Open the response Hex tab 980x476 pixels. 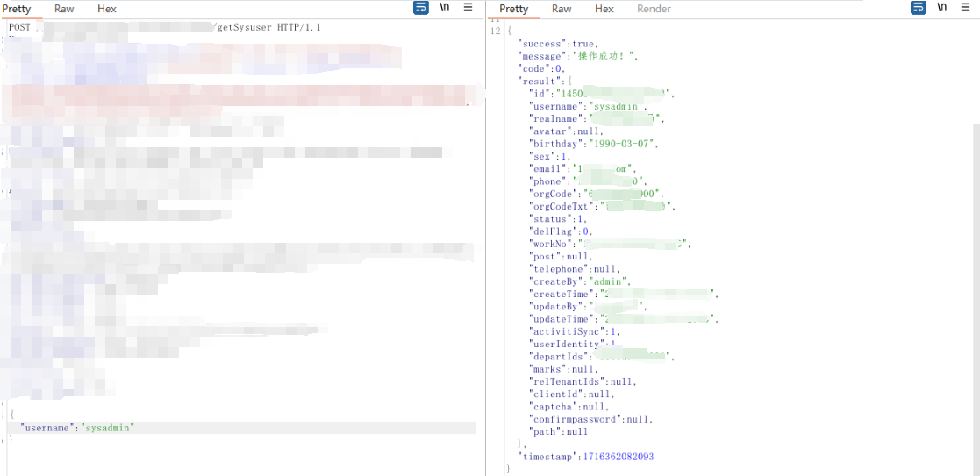point(604,9)
